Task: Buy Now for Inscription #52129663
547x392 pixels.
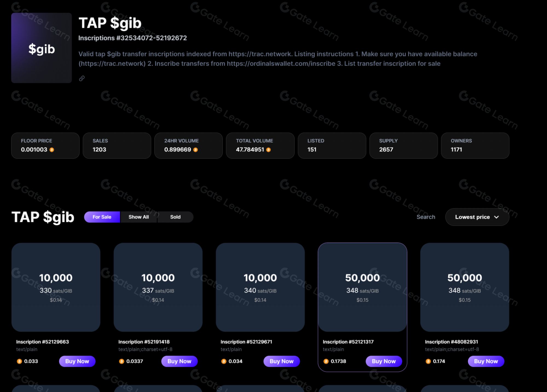Action: tap(77, 361)
